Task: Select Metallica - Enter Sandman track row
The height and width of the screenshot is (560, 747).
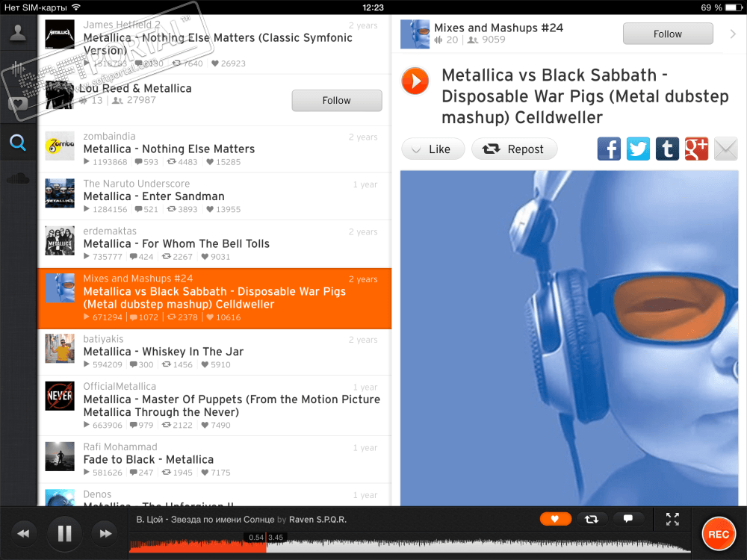Action: click(214, 196)
